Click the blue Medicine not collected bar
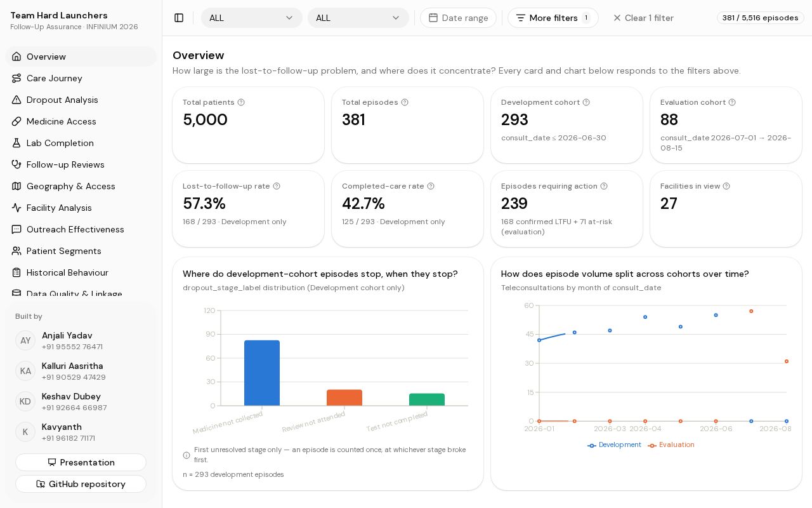Viewport: 812px width, 508px height. click(262, 373)
